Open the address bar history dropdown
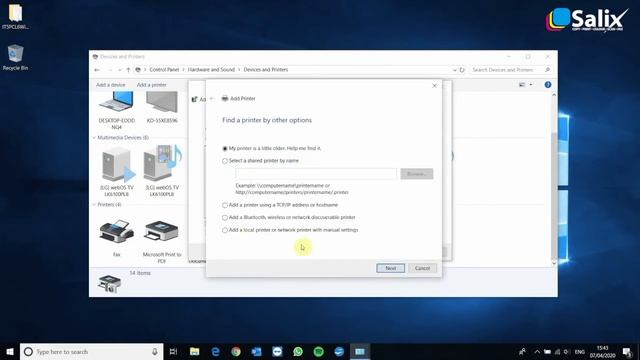The height and width of the screenshot is (360, 640). (455, 70)
